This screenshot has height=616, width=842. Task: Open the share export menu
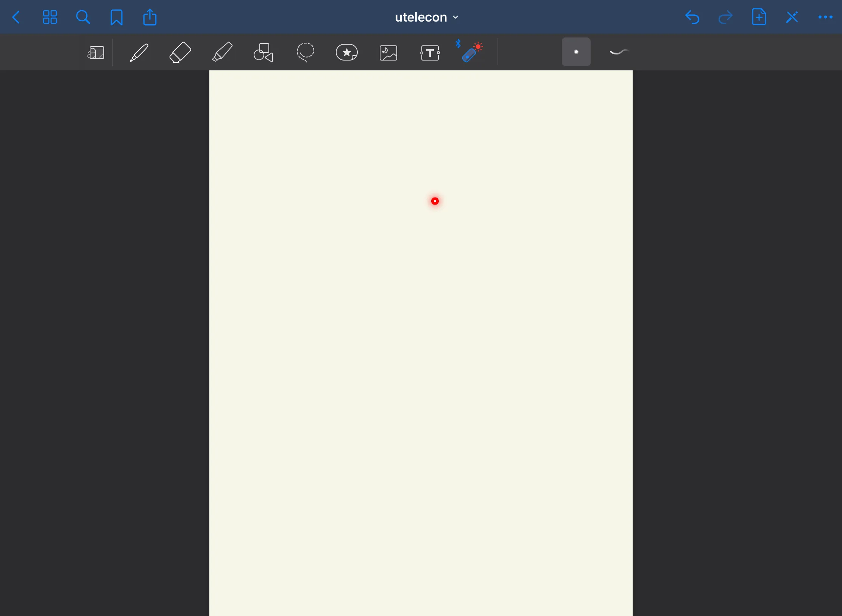[150, 17]
